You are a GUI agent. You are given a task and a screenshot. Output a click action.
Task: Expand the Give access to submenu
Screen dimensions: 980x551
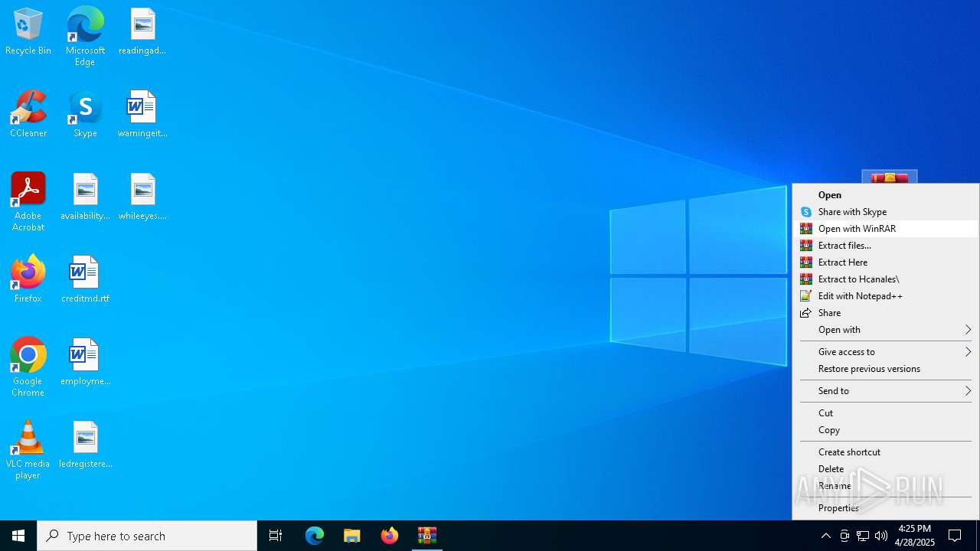pyautogui.click(x=886, y=352)
